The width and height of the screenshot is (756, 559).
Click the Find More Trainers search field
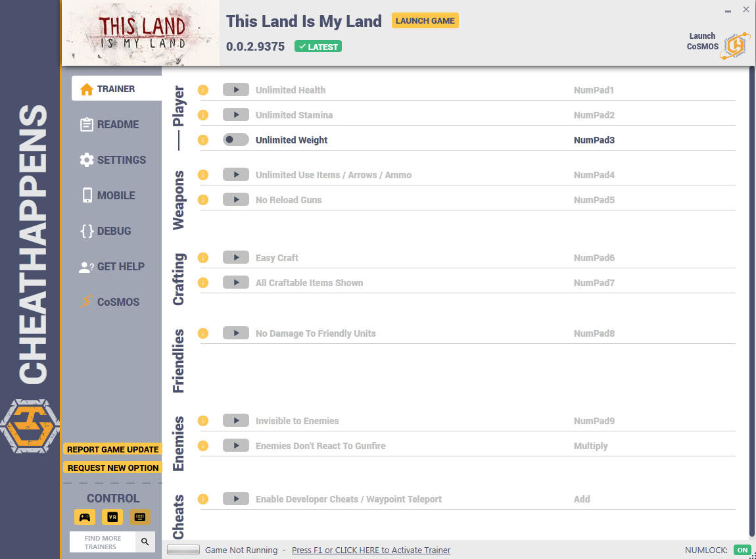pyautogui.click(x=103, y=542)
